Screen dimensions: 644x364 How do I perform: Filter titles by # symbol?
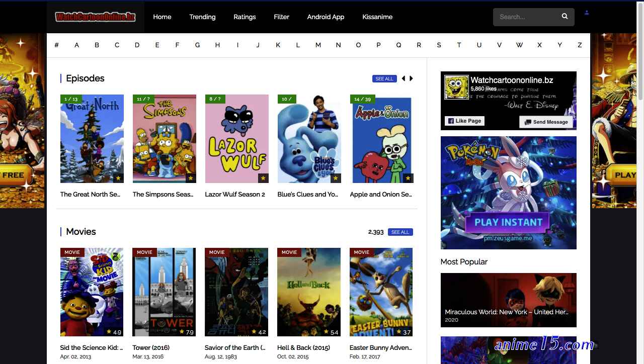point(56,45)
